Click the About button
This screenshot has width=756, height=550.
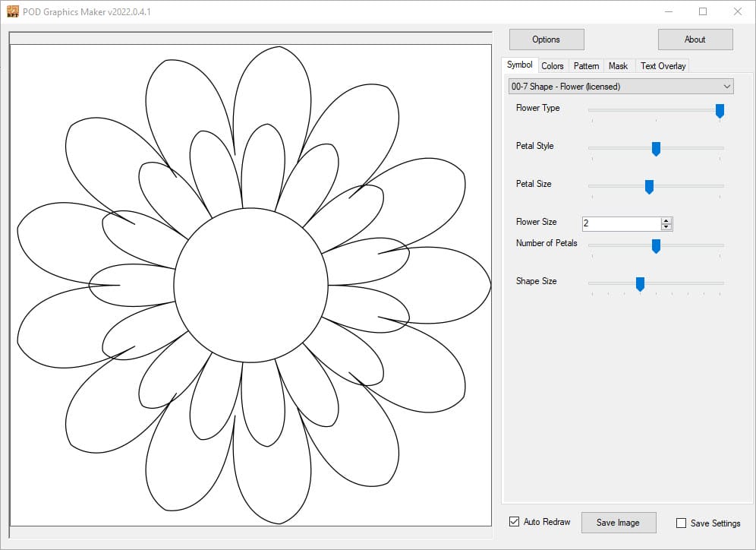click(x=695, y=40)
